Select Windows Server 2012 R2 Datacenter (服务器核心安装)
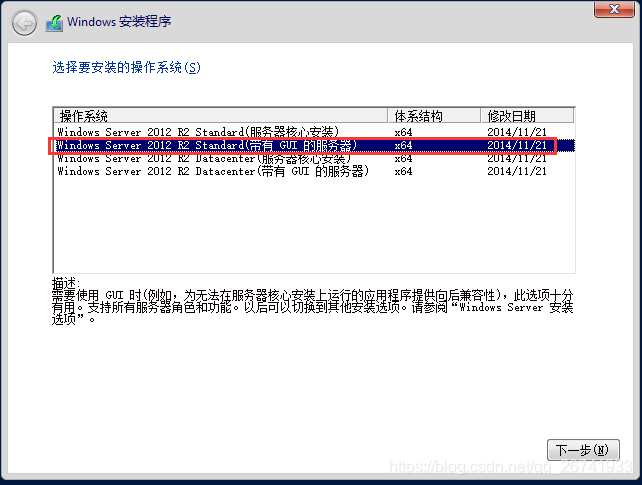642x485 pixels. click(x=314, y=158)
